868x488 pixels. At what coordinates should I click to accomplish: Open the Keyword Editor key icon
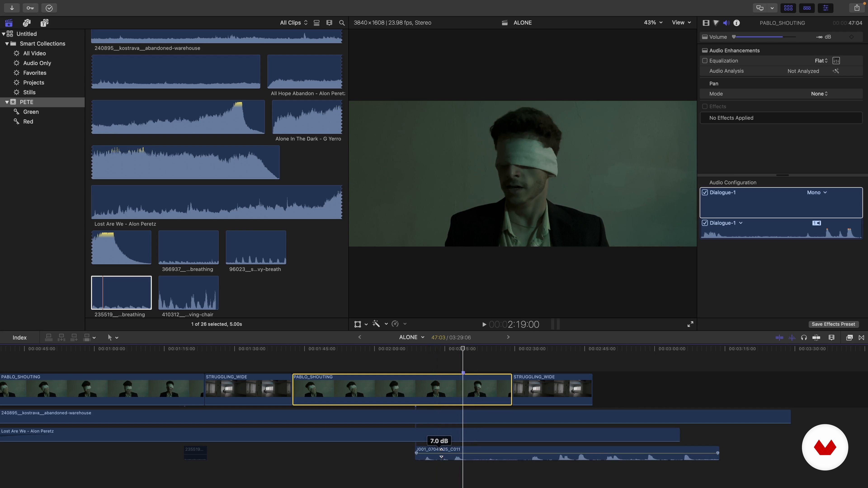click(x=30, y=8)
